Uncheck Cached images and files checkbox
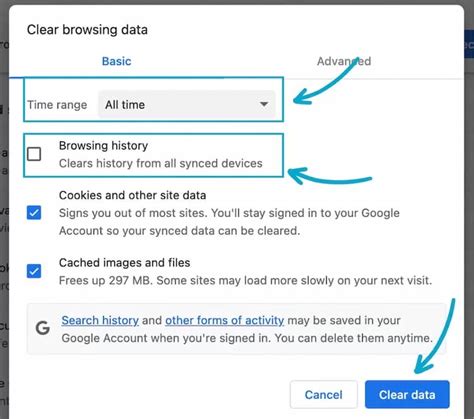The width and height of the screenshot is (474, 419). point(34,271)
